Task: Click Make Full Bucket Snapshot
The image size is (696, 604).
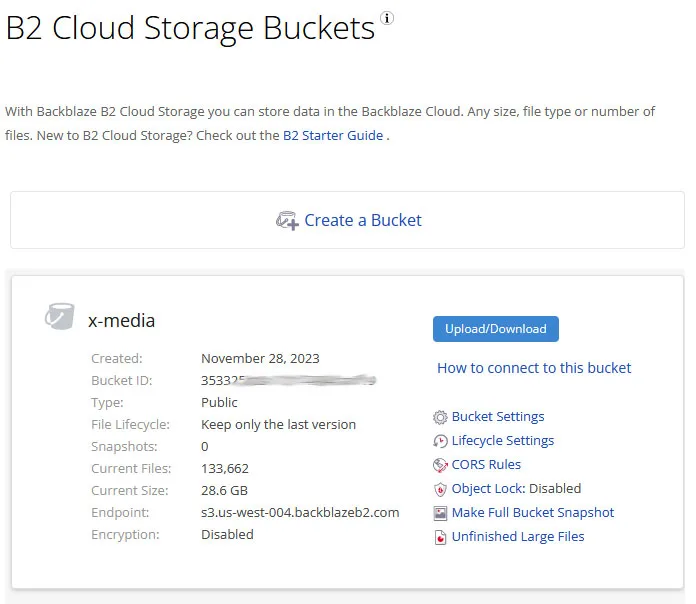Action: pos(533,513)
